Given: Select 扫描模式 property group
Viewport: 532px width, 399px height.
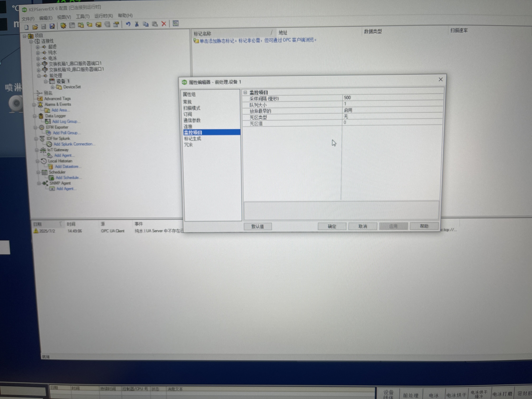Looking at the screenshot, I should pos(192,108).
